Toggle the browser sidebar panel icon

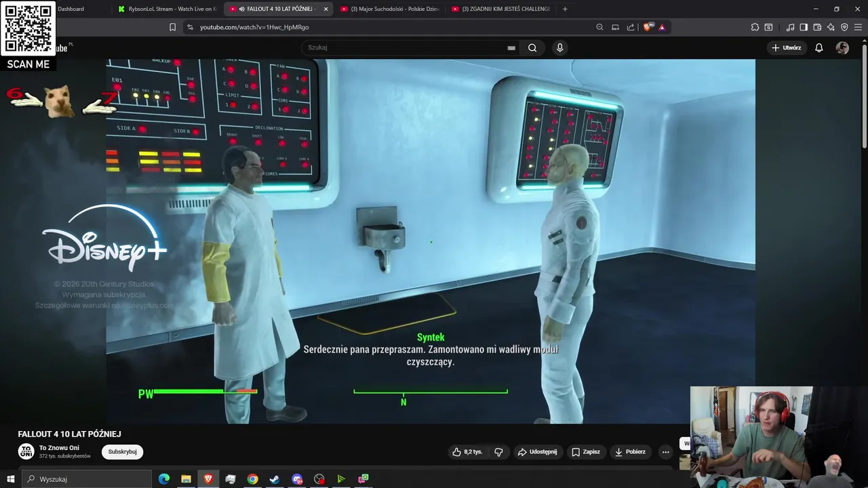coord(804,27)
